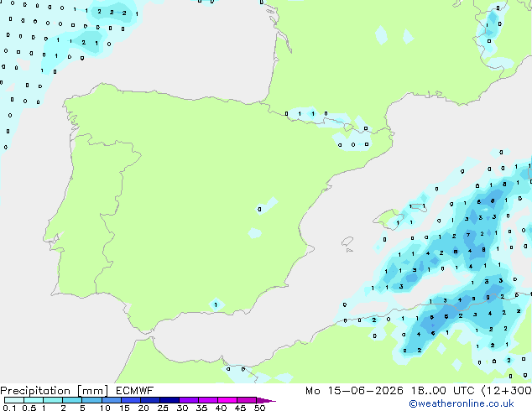Click the legend value label '25'
This screenshot has height=411, width=532.
[163, 408]
